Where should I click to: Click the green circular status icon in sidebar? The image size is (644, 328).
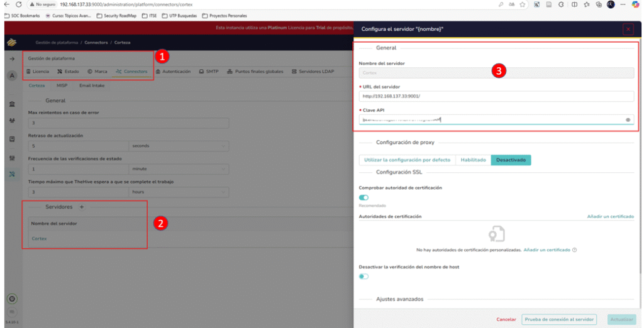pos(12,299)
